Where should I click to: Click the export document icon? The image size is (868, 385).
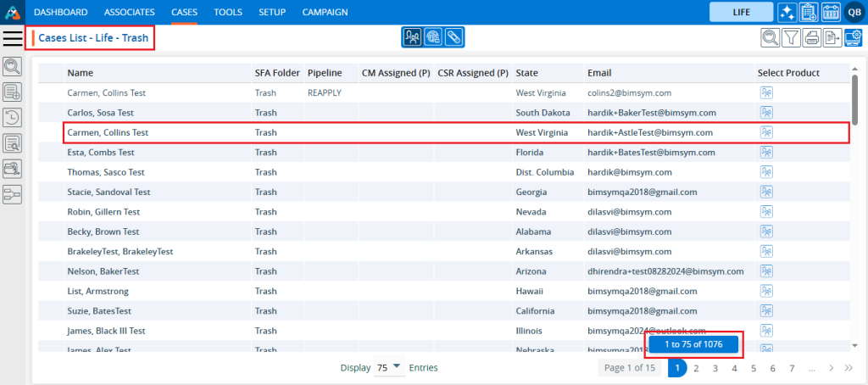pos(832,37)
